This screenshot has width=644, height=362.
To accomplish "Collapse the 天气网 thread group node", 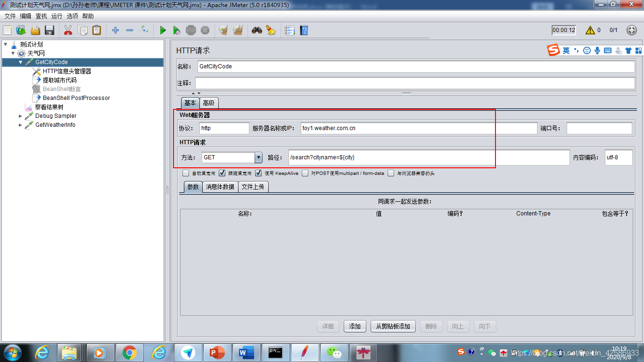I will [13, 53].
